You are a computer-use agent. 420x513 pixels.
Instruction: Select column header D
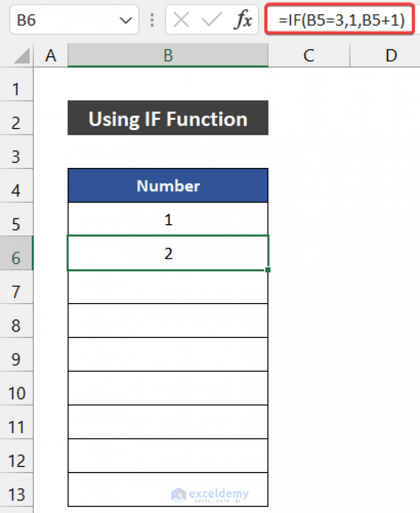(392, 55)
